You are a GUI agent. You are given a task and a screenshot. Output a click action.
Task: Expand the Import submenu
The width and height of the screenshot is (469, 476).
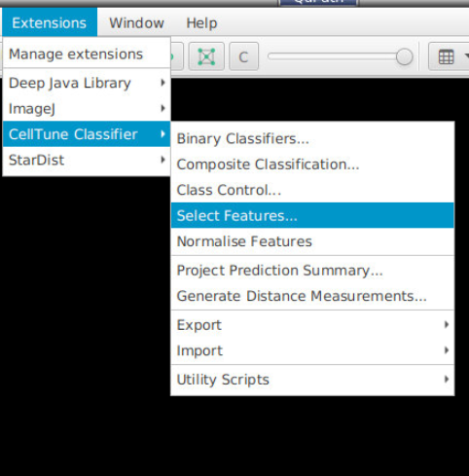click(312, 350)
